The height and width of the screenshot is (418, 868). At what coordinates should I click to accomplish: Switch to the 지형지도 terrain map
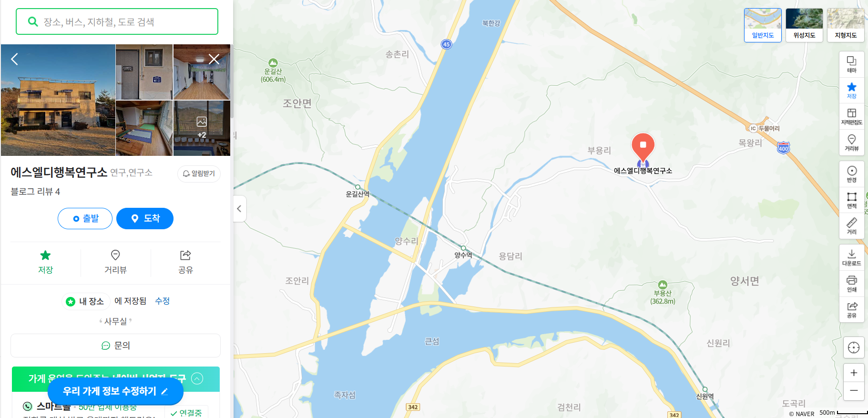tap(846, 25)
